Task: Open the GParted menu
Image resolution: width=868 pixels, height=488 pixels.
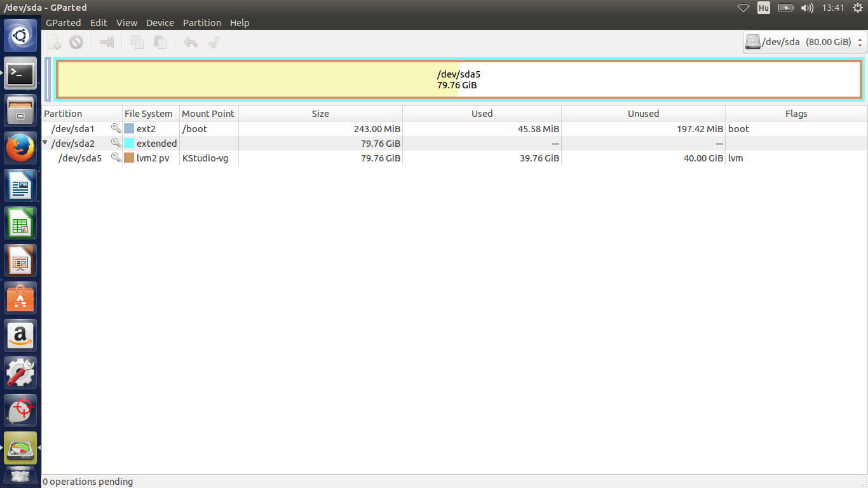Action: click(x=64, y=23)
